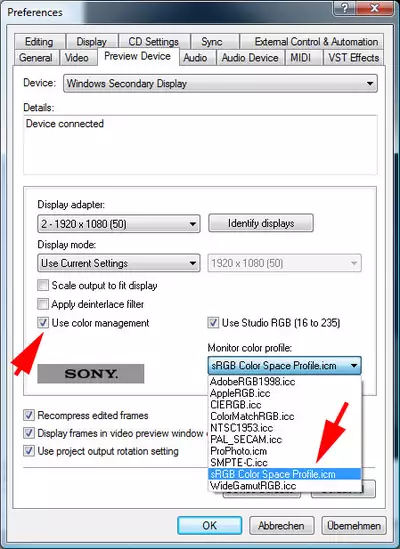Select ProPhoto.icm profile
This screenshot has height=549, width=400.
point(284,451)
